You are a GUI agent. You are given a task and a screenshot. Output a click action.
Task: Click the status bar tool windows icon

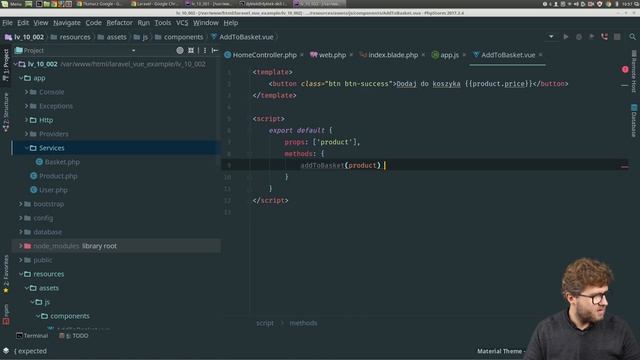click(6, 351)
